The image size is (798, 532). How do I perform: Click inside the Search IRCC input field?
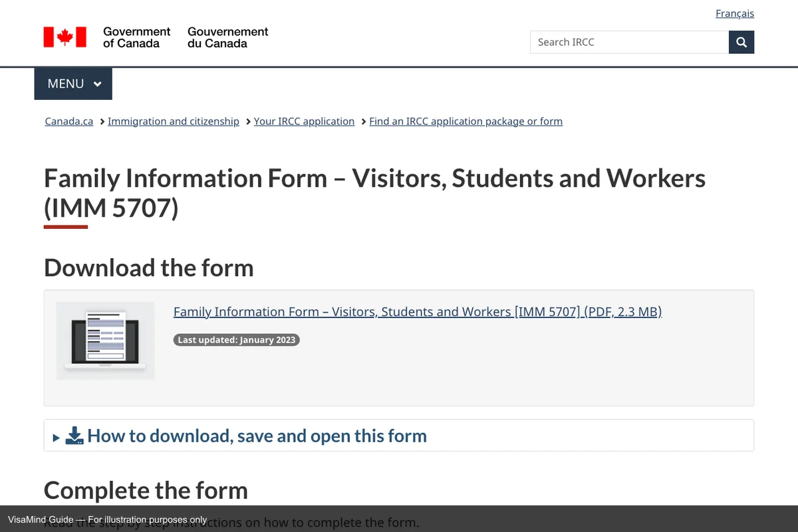pos(629,42)
